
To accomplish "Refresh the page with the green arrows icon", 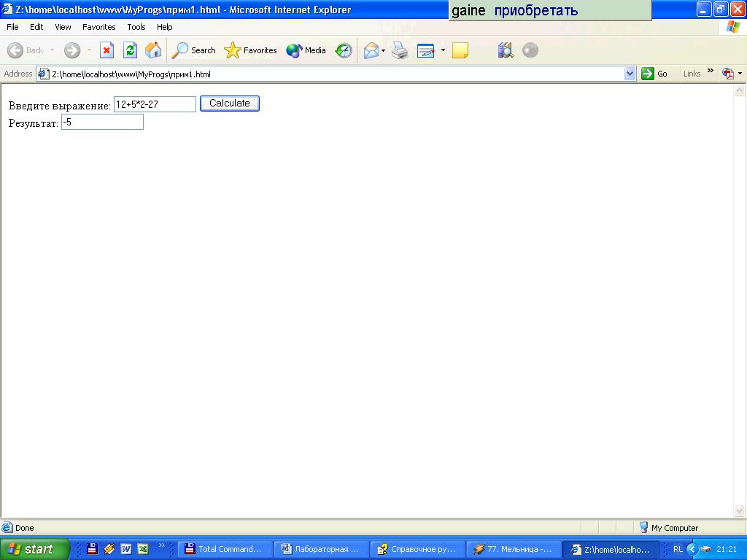I will click(x=130, y=50).
